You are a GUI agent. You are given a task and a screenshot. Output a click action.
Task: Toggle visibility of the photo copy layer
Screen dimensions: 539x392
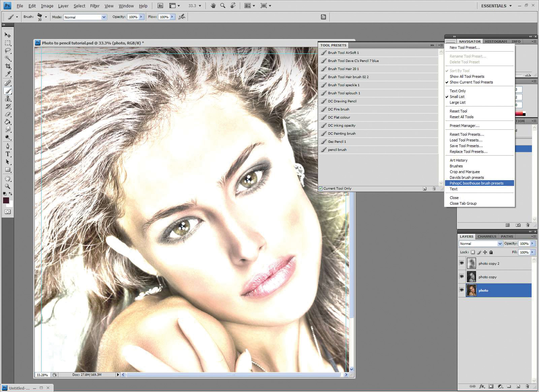click(462, 276)
